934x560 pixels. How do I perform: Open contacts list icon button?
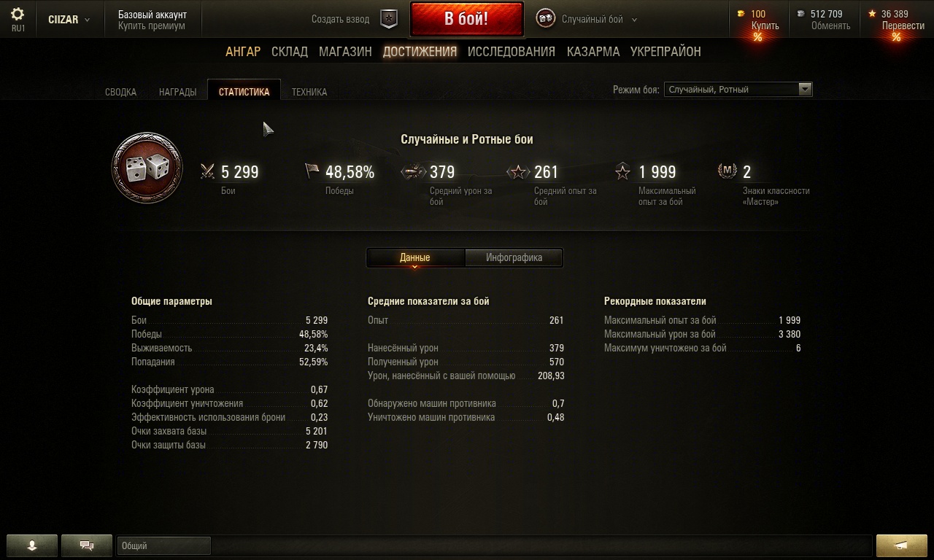click(x=32, y=545)
